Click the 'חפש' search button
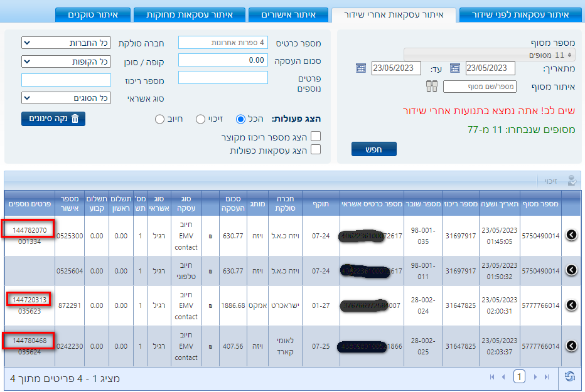 374,149
